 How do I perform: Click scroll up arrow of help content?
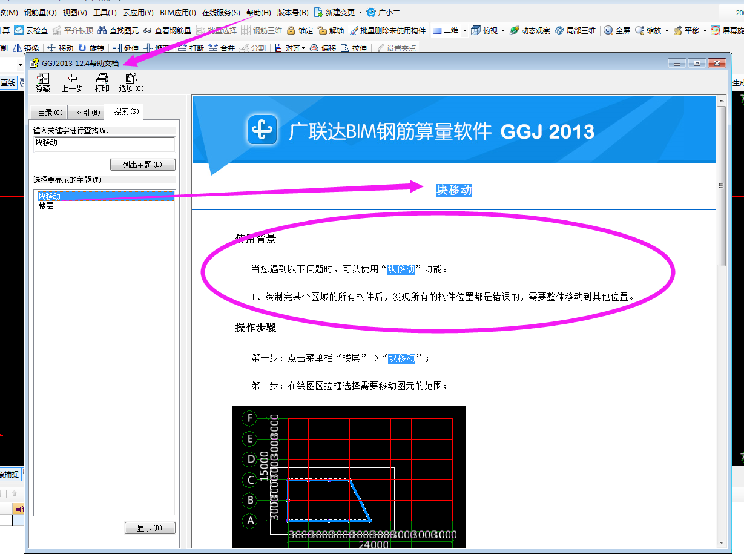pos(721,100)
